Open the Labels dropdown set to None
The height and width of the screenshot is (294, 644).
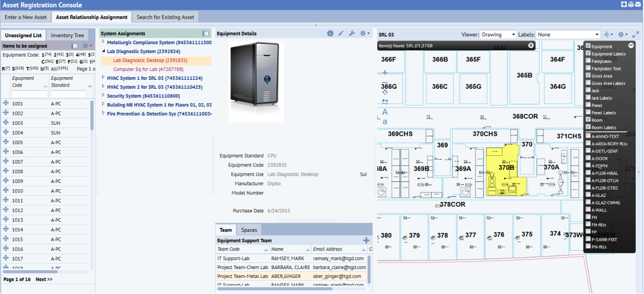[x=568, y=34]
